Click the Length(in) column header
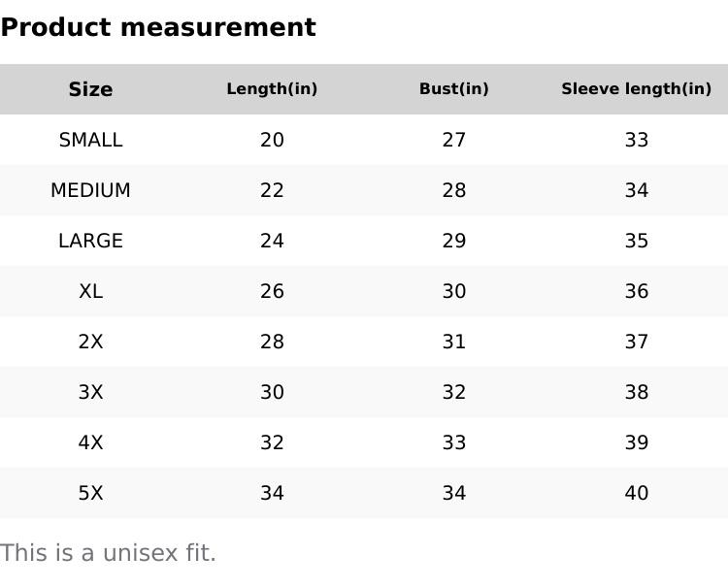 [x=272, y=89]
